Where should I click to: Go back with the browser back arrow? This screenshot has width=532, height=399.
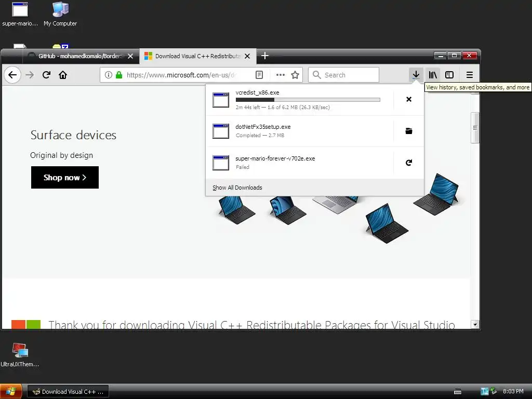(x=12, y=75)
